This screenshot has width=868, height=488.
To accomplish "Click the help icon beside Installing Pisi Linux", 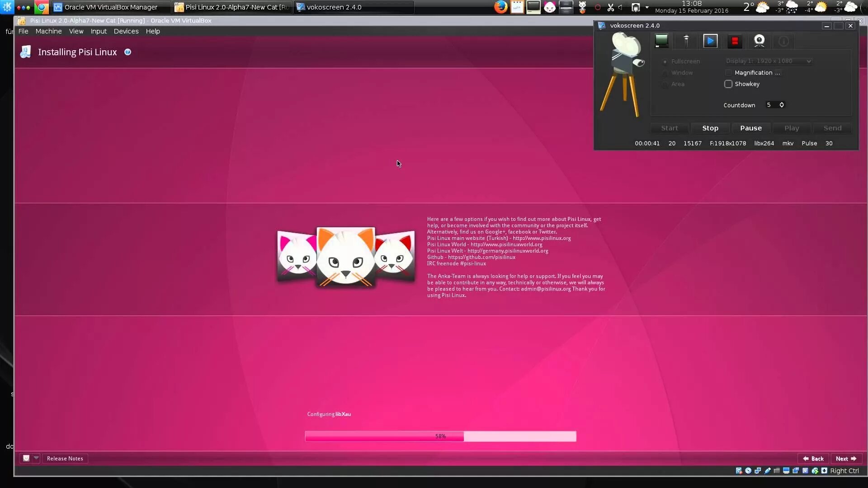I will (127, 52).
